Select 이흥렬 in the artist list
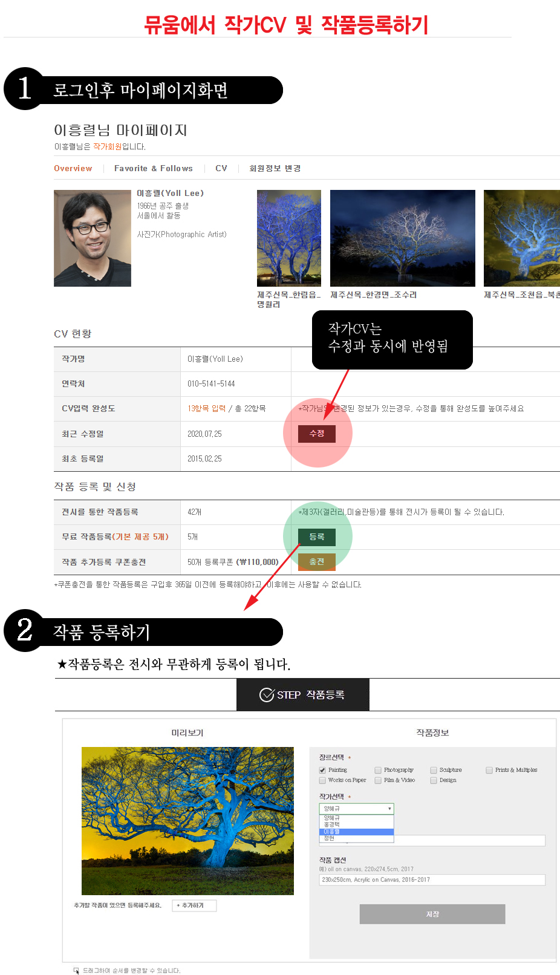 click(357, 832)
